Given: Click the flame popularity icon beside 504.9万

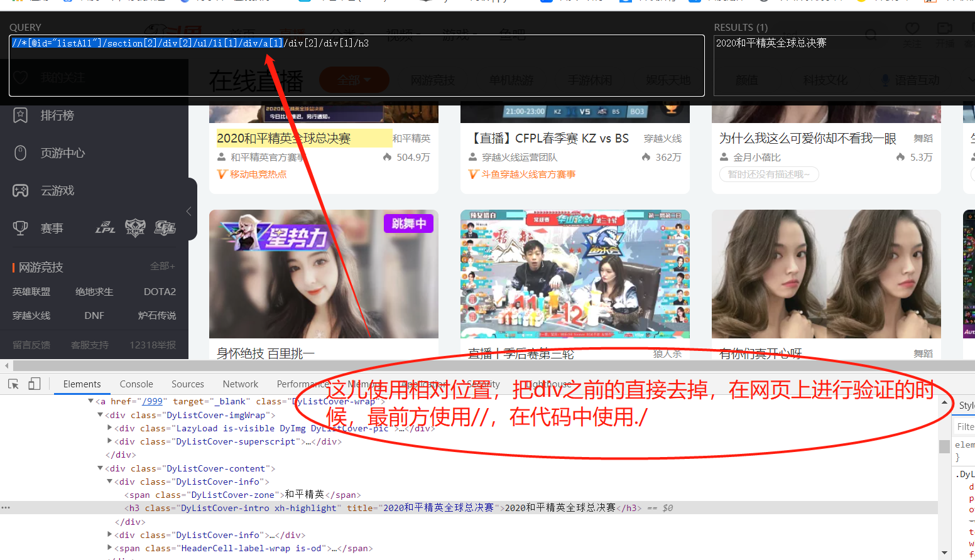Looking at the screenshot, I should (x=388, y=157).
